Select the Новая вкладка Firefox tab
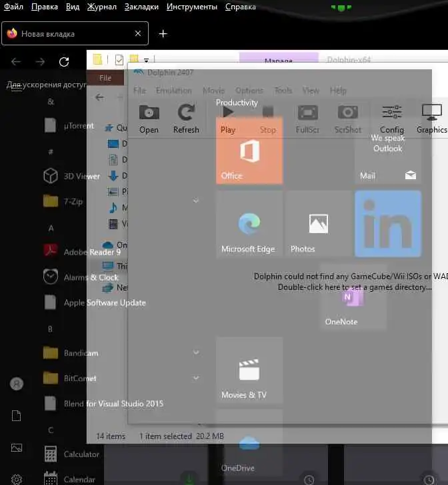 point(75,33)
